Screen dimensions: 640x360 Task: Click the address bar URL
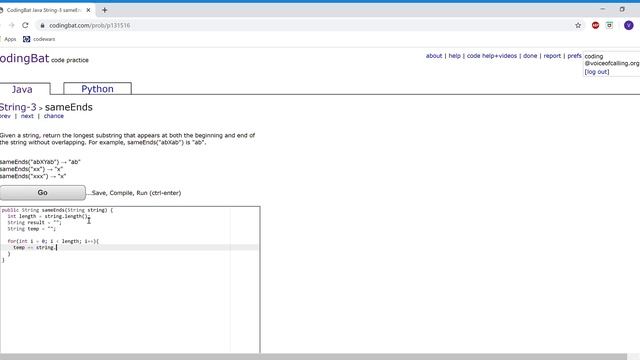click(89, 25)
